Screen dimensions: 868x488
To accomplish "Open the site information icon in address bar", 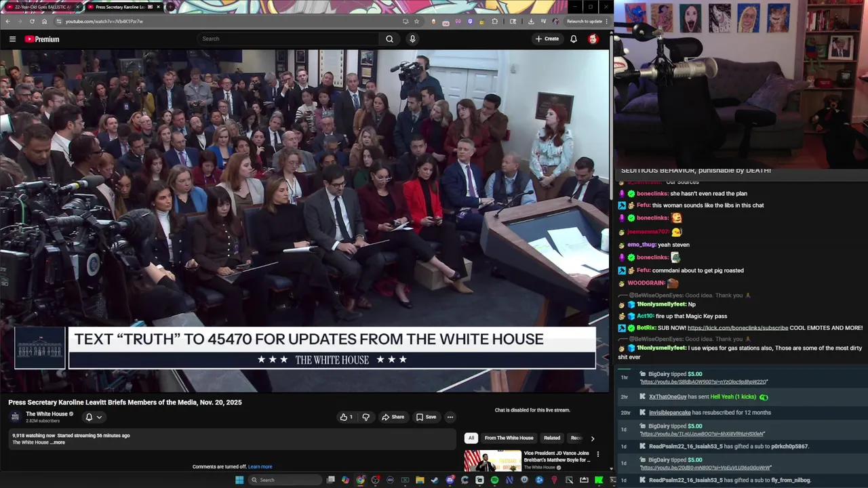I will (59, 21).
